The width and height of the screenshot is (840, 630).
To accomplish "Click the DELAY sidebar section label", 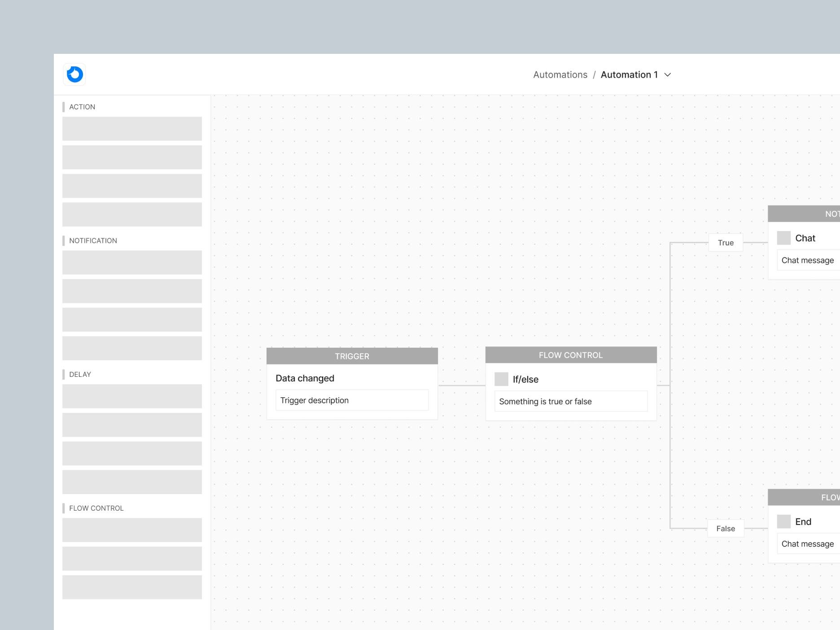I will (x=80, y=374).
